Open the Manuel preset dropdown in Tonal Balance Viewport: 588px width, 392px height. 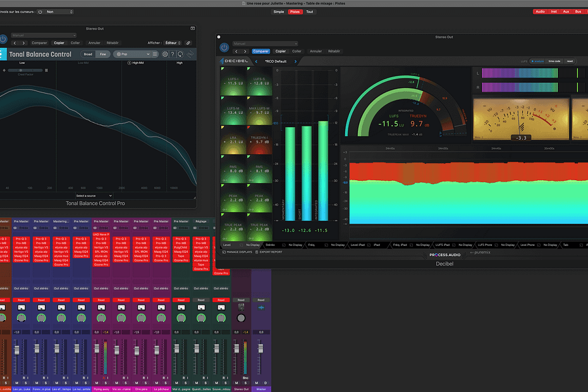click(44, 35)
